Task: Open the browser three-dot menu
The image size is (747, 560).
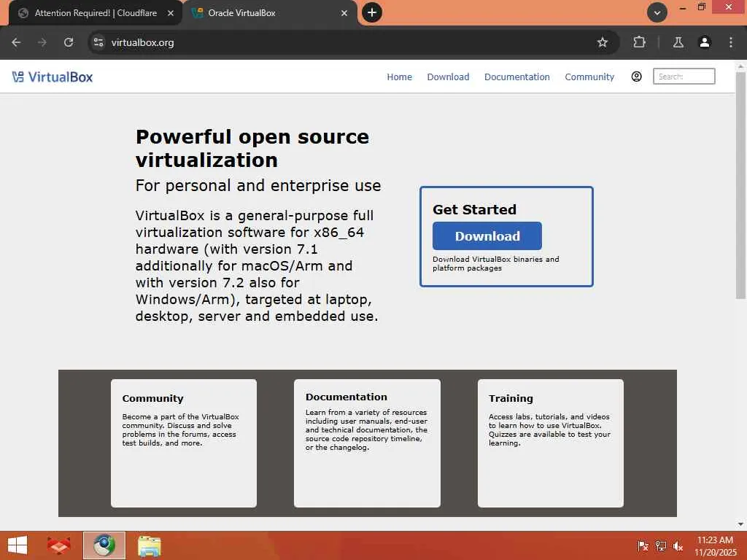Action: tap(731, 42)
